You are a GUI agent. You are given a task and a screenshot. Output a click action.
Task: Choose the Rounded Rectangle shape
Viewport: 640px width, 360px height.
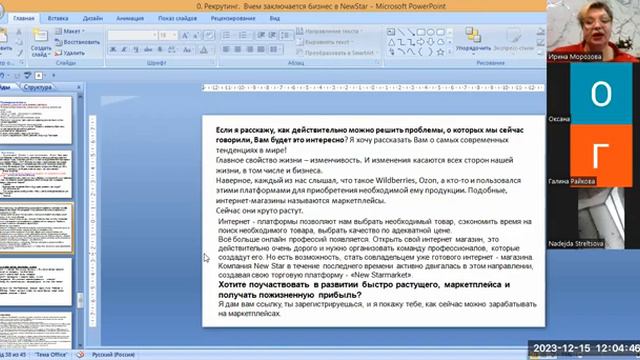pyautogui.click(x=440, y=32)
